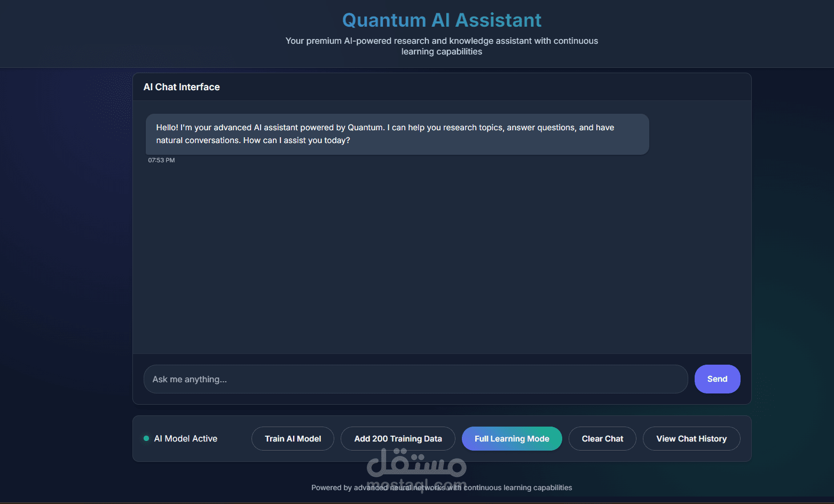Click the '07:53 PM' message timestamp
834x504 pixels.
[x=161, y=160]
